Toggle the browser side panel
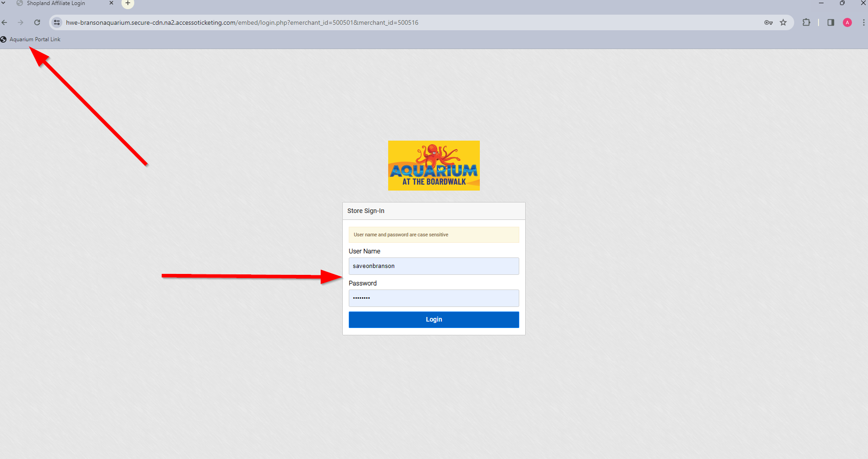This screenshot has width=868, height=459. pyautogui.click(x=830, y=22)
